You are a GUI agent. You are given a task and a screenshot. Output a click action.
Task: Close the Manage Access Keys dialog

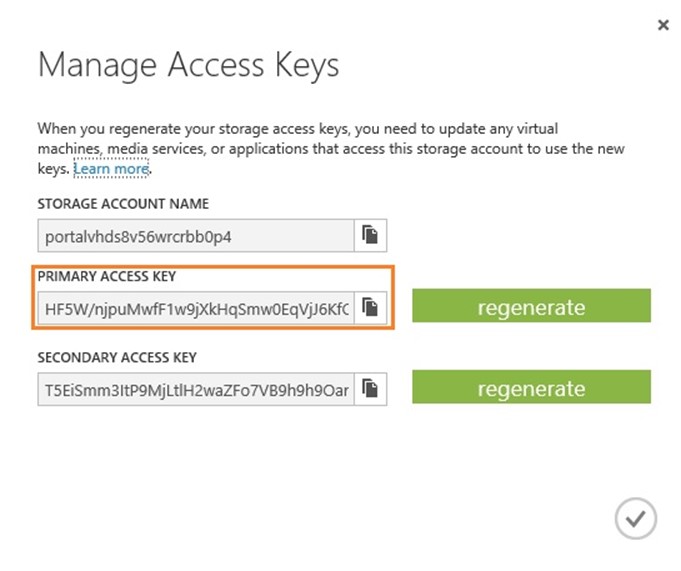(663, 25)
